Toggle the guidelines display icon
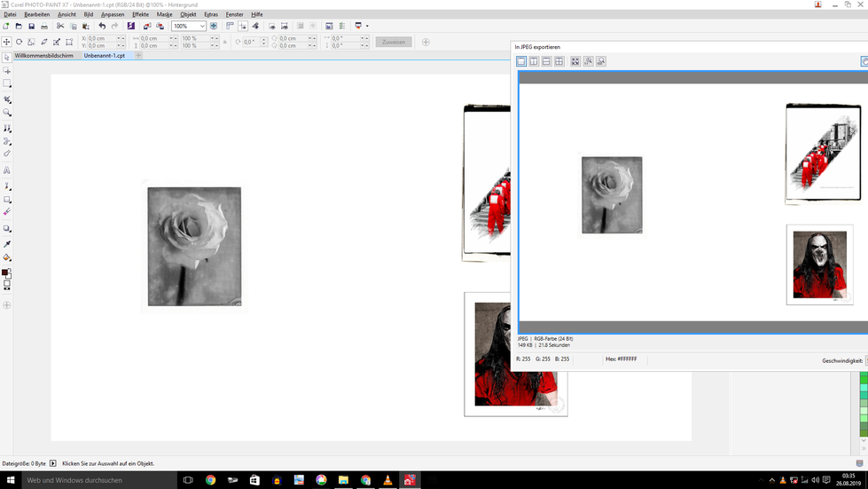868x489 pixels. click(x=242, y=26)
